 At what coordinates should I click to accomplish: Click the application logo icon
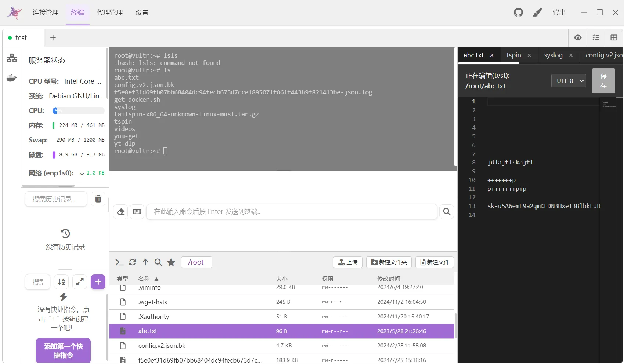click(15, 12)
